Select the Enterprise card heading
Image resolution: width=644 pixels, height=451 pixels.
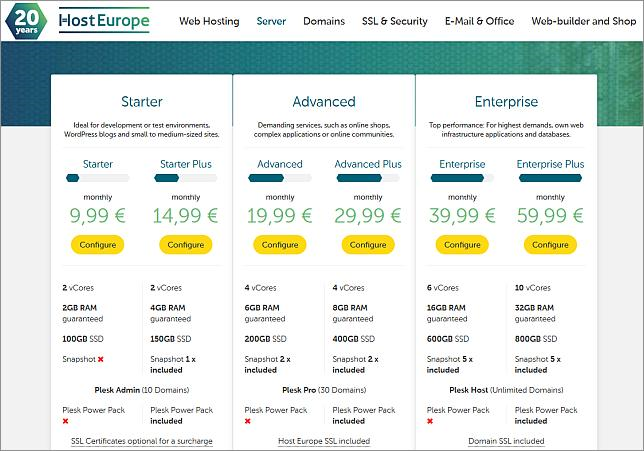(506, 101)
